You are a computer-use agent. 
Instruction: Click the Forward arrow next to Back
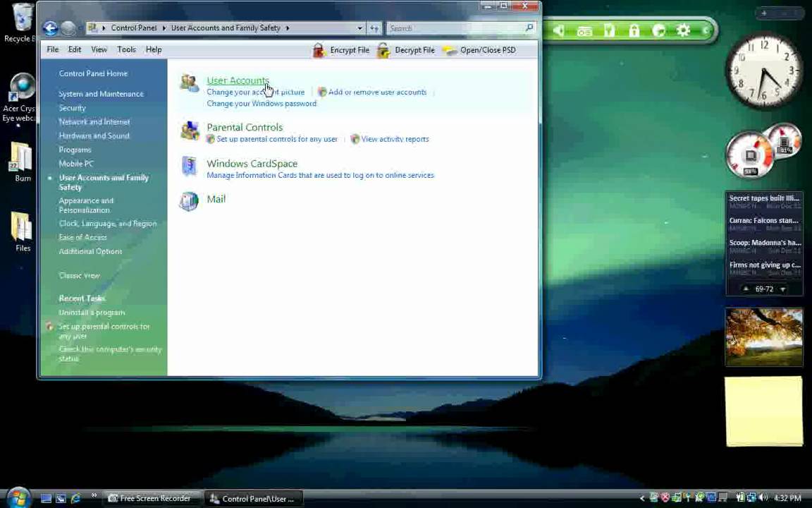pyautogui.click(x=68, y=28)
